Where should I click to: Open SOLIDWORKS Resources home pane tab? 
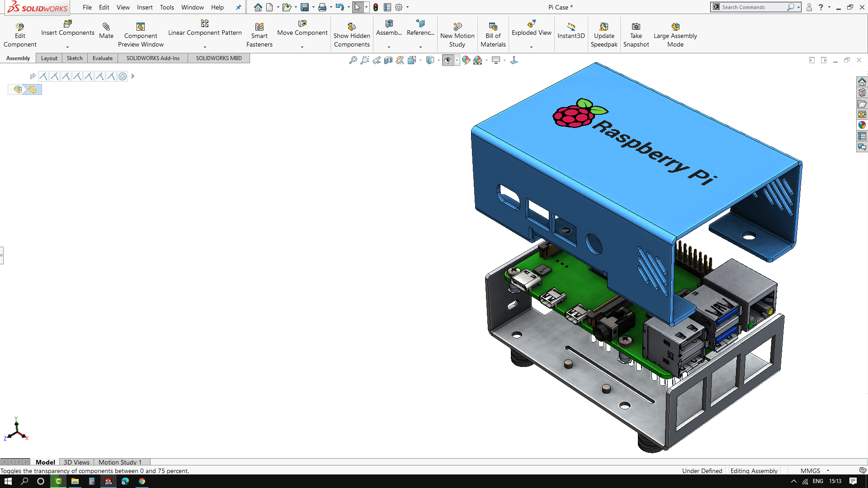click(x=862, y=82)
